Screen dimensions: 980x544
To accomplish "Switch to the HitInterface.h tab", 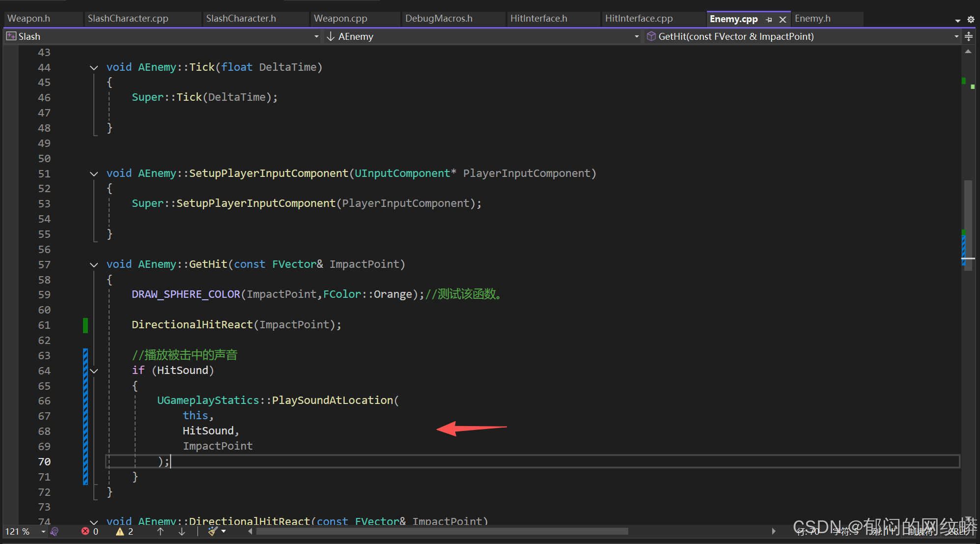I will tap(538, 19).
